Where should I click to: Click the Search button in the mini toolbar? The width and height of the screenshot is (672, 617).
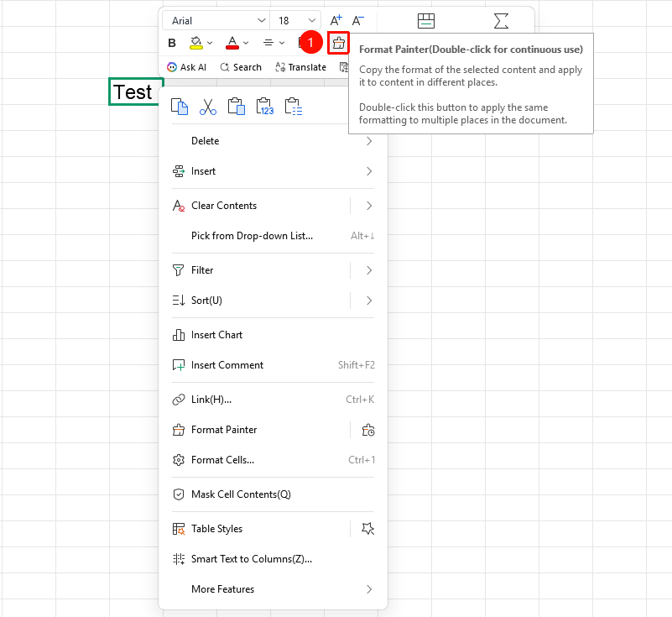click(241, 67)
